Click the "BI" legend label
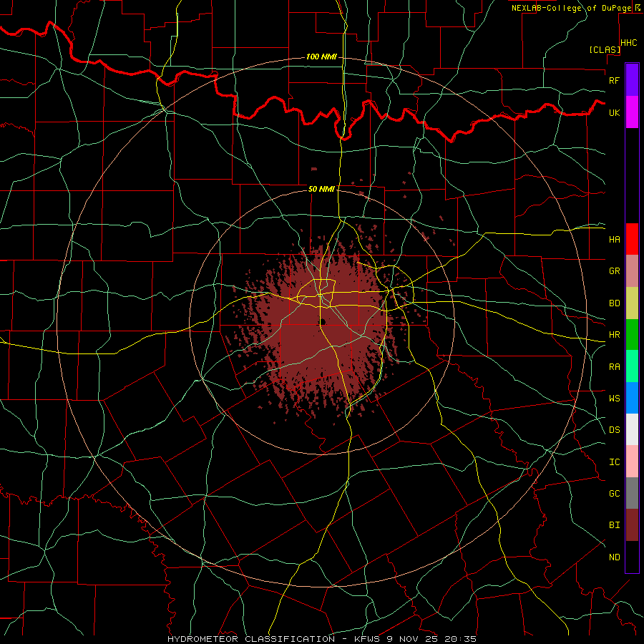This screenshot has height=644, width=644. [614, 525]
